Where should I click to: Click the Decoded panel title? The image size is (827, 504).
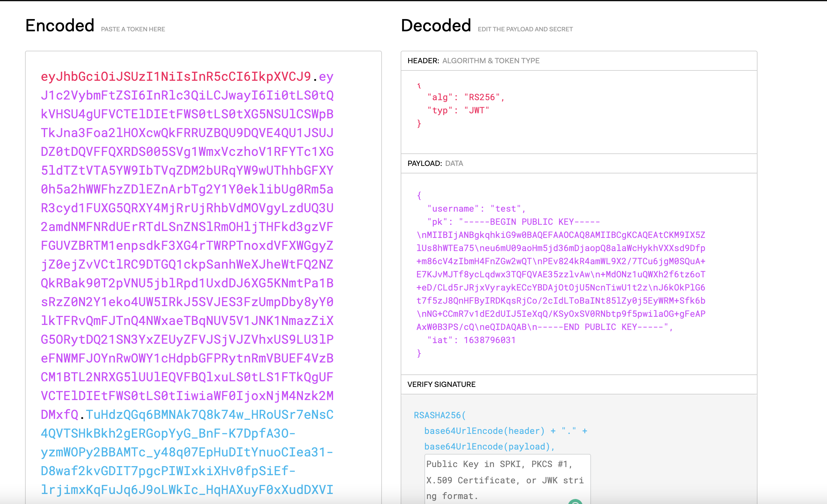click(x=435, y=25)
